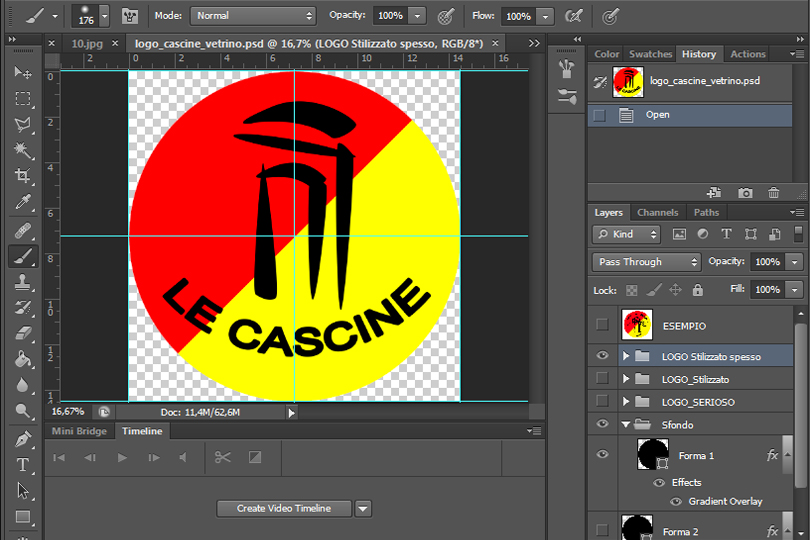Click Create Video Timeline button
The image size is (810, 540).
(x=284, y=508)
